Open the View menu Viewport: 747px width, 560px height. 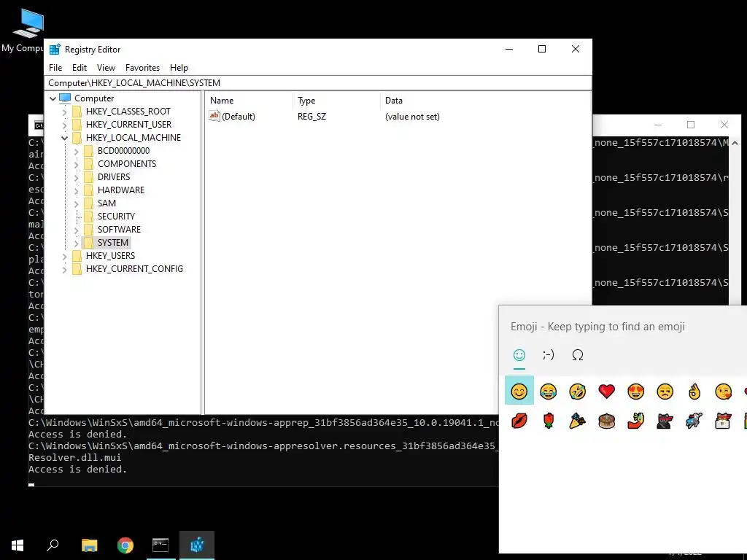click(106, 68)
